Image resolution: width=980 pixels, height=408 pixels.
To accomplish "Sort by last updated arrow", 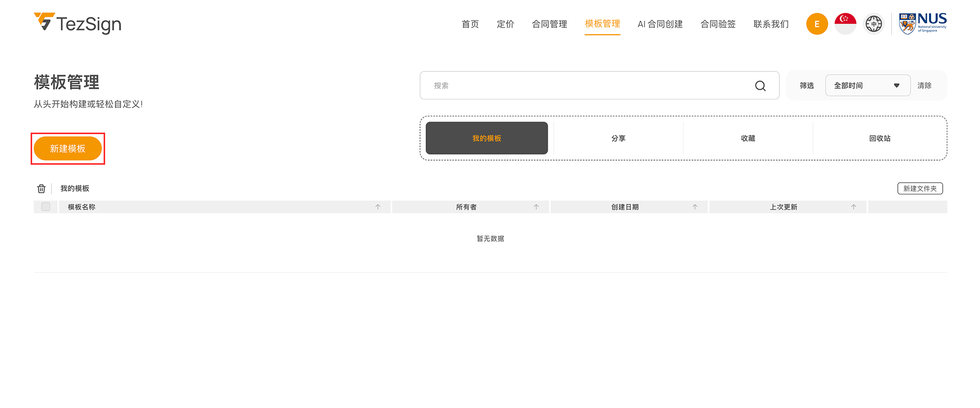I will (853, 207).
